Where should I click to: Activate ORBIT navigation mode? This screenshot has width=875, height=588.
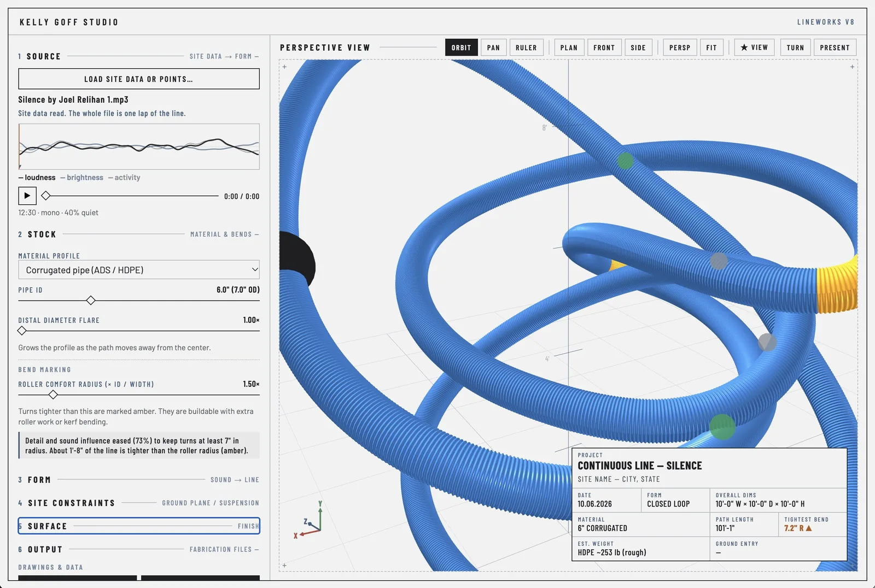pyautogui.click(x=461, y=48)
